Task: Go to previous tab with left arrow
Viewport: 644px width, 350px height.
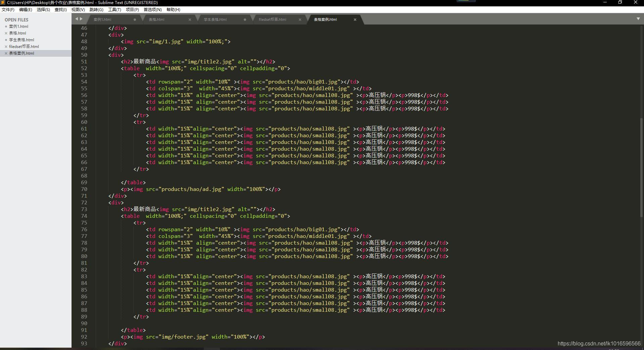Action: 77,19
